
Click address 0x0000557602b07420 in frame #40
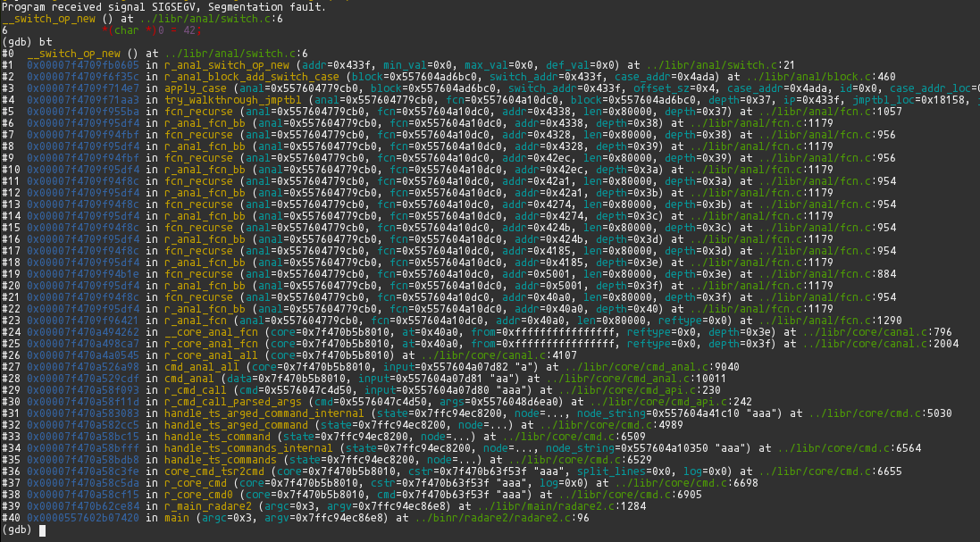pos(83,518)
